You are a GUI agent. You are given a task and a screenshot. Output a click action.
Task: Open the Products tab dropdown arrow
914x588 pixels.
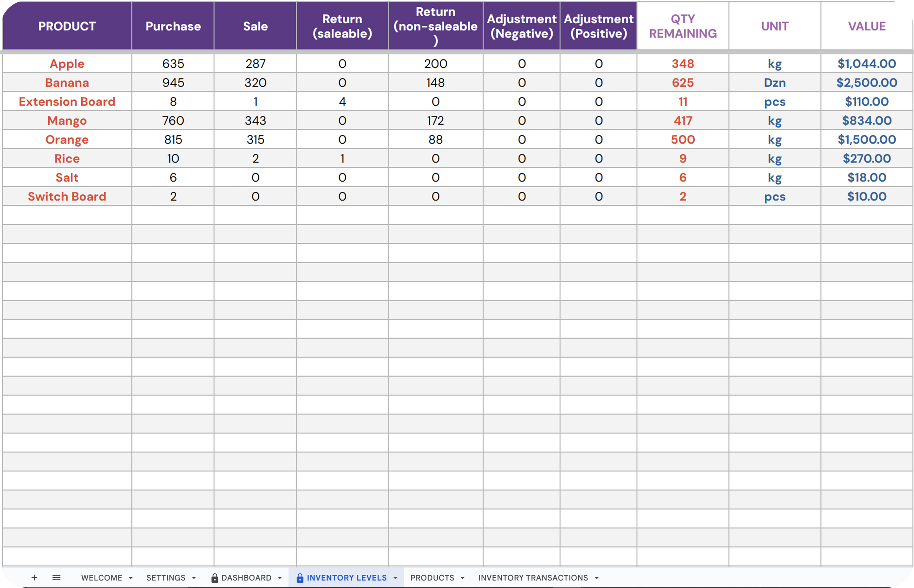click(x=462, y=578)
